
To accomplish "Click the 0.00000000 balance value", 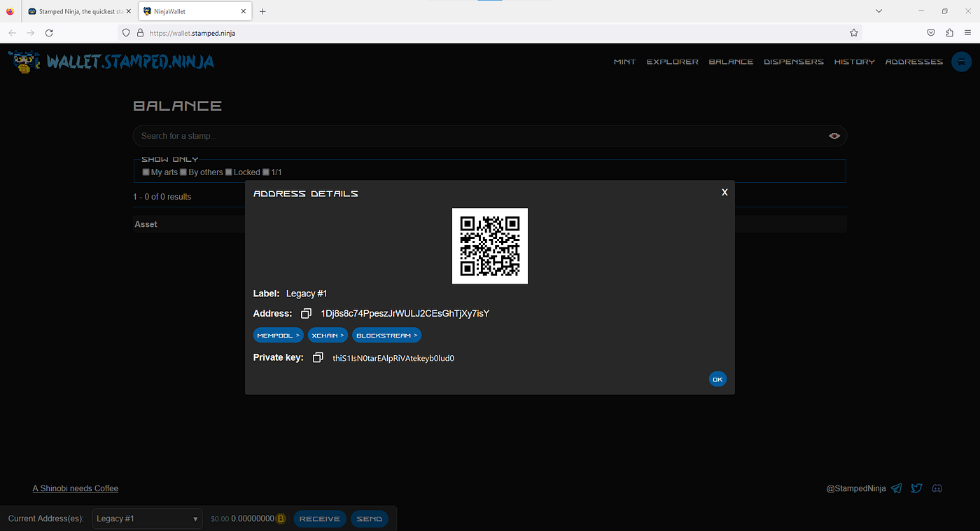I will pyautogui.click(x=253, y=519).
